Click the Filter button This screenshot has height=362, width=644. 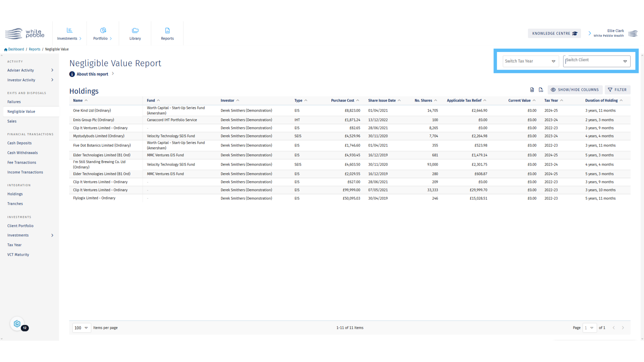click(x=618, y=90)
